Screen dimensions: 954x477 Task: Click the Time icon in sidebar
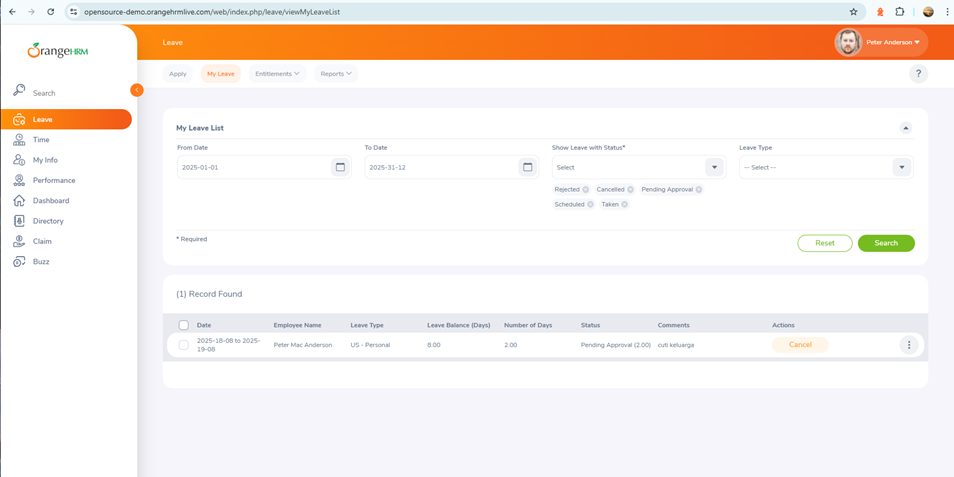(19, 140)
